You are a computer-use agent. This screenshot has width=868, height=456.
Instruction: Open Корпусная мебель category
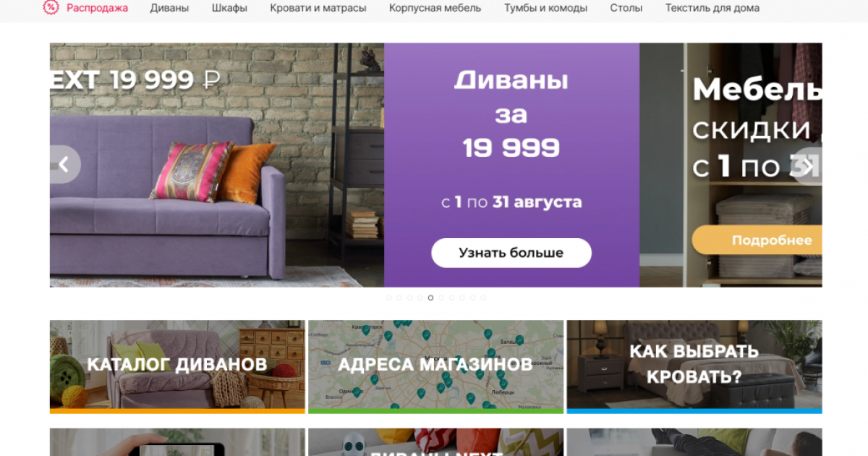[x=435, y=8]
